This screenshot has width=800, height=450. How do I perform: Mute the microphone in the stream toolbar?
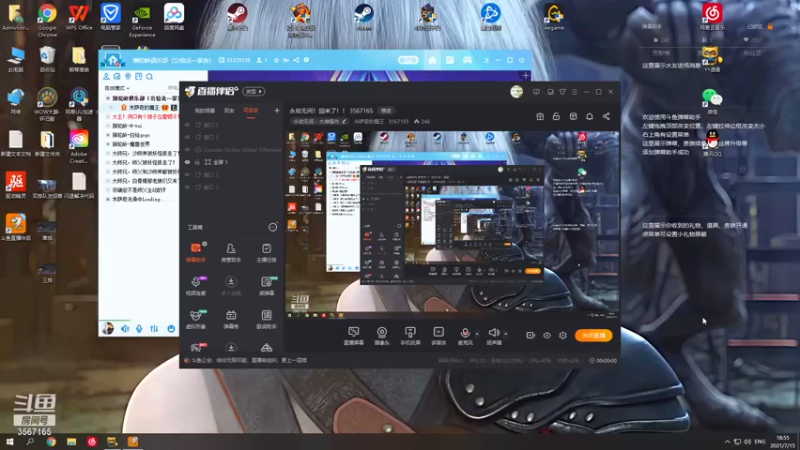465,333
